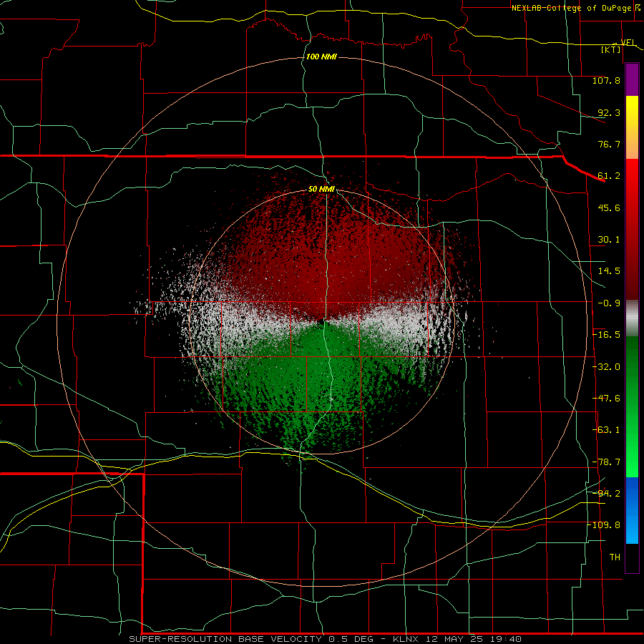The width and height of the screenshot is (644, 644).
Task: Click the KT velocity units label
Action: pos(611,49)
